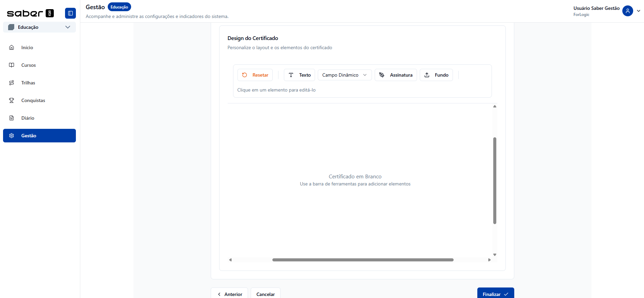
Task: Click the certificate canvas horizontal scrollbar
Action: 362,260
